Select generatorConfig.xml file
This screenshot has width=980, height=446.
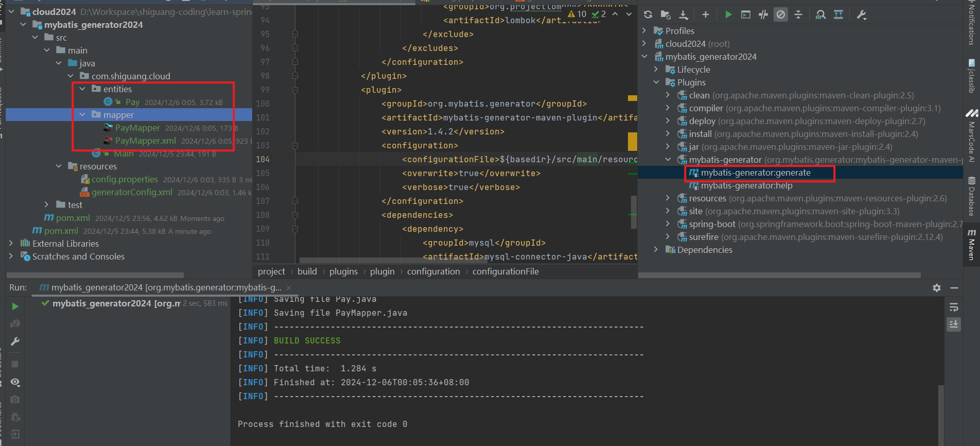(132, 192)
